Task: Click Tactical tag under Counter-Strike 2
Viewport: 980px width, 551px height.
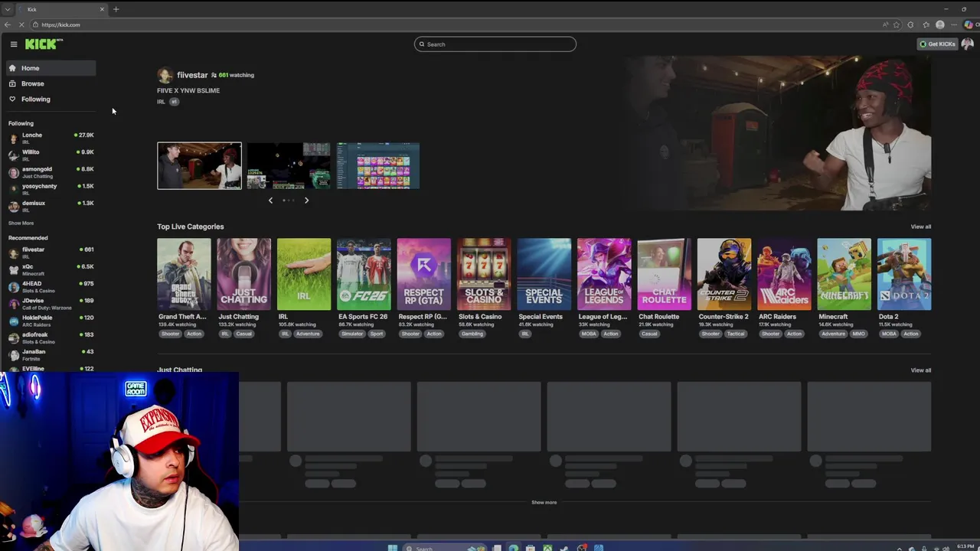Action: click(x=735, y=334)
